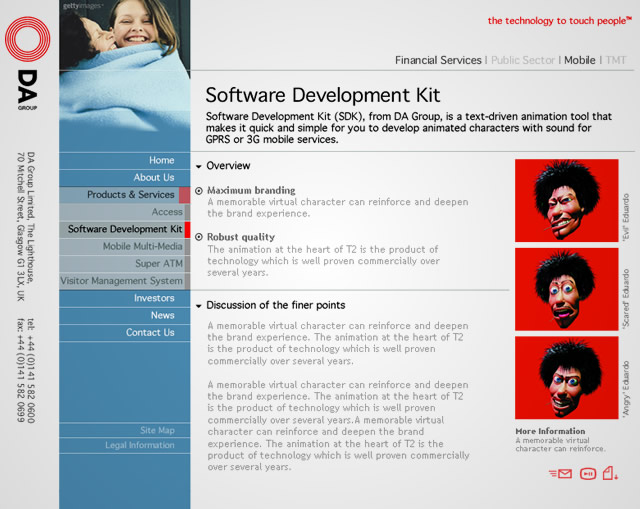
Task: Open the Site Map link
Action: [x=124, y=430]
